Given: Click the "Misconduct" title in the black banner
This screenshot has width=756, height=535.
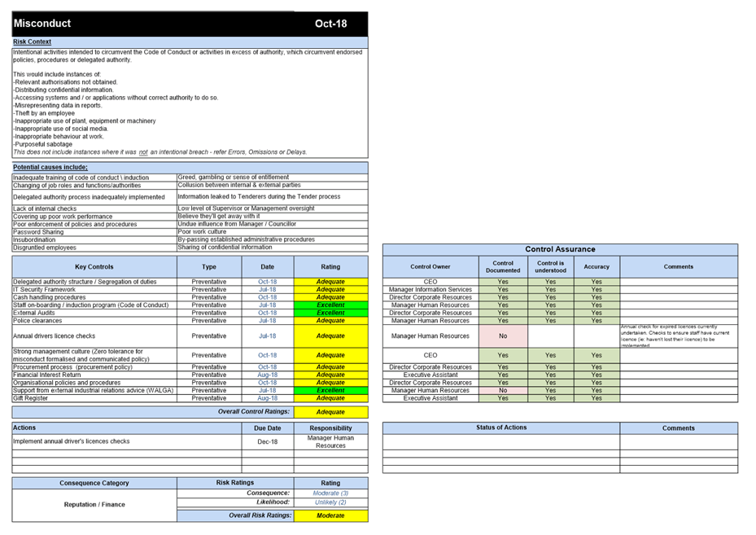Looking at the screenshot, I should (x=42, y=23).
